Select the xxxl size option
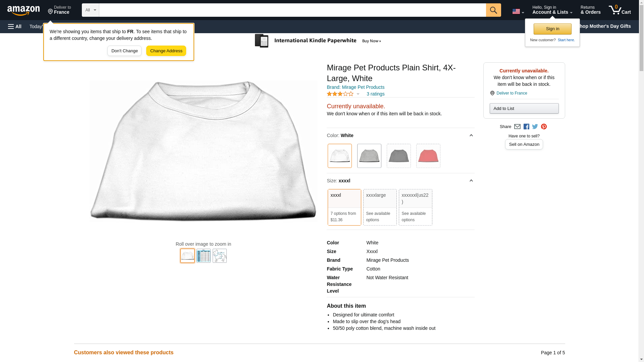This screenshot has height=362, width=644. (x=344, y=207)
